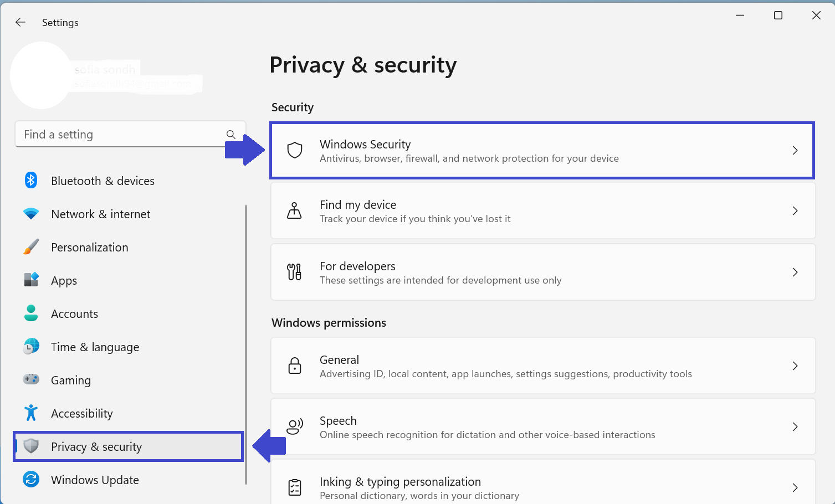This screenshot has width=835, height=504.
Task: Open For developers settings
Action: tap(543, 272)
